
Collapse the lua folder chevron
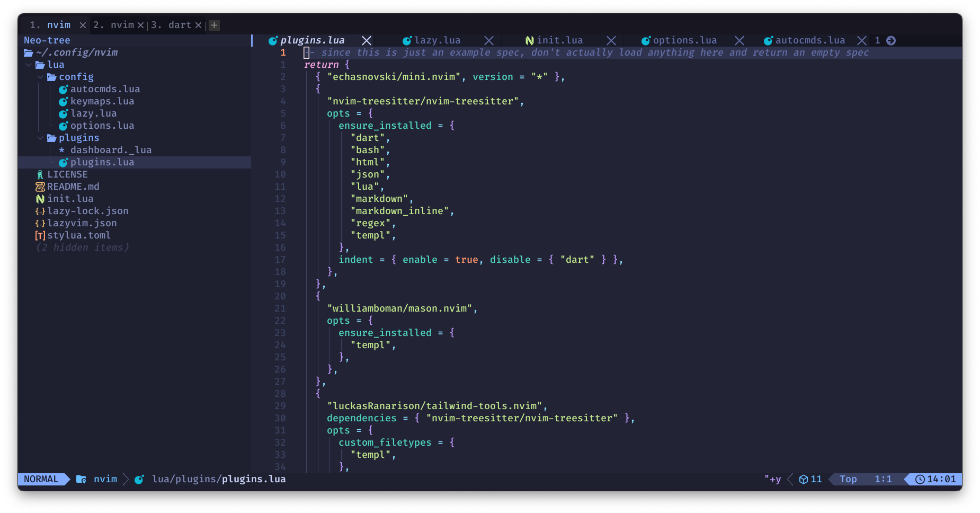29,65
